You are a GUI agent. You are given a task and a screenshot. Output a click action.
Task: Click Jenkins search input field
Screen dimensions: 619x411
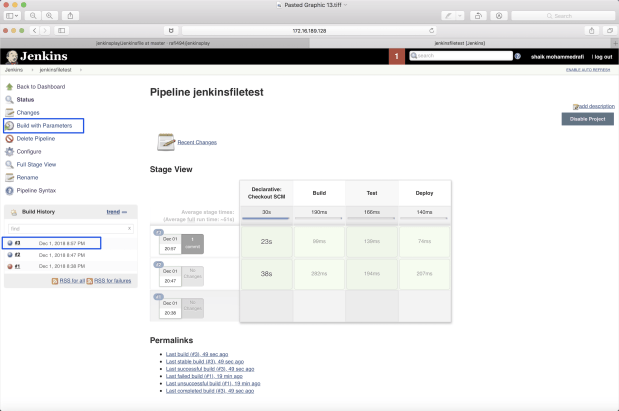[461, 56]
